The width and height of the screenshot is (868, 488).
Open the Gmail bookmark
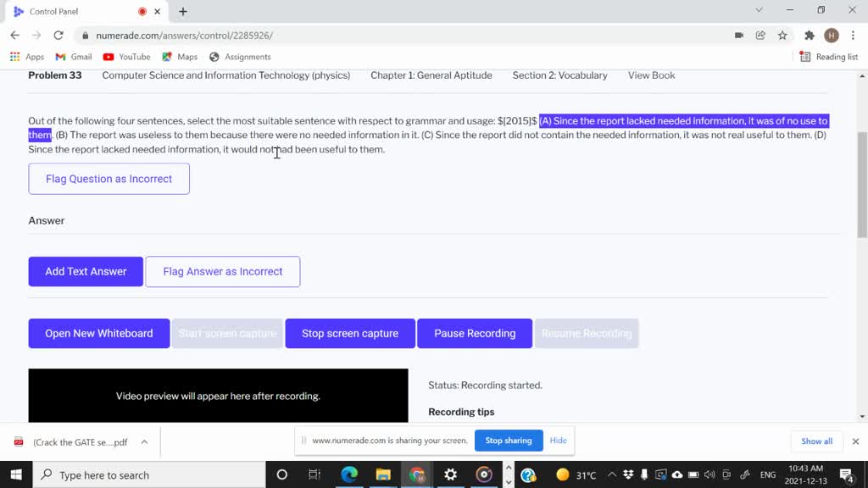[x=73, y=57]
